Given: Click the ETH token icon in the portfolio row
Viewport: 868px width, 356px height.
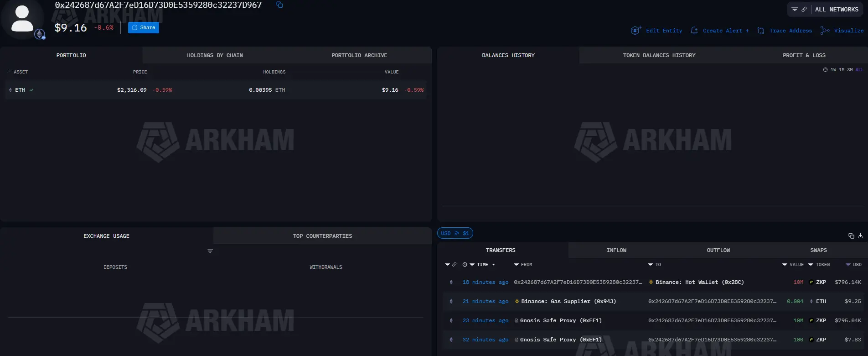Looking at the screenshot, I should click(x=10, y=90).
